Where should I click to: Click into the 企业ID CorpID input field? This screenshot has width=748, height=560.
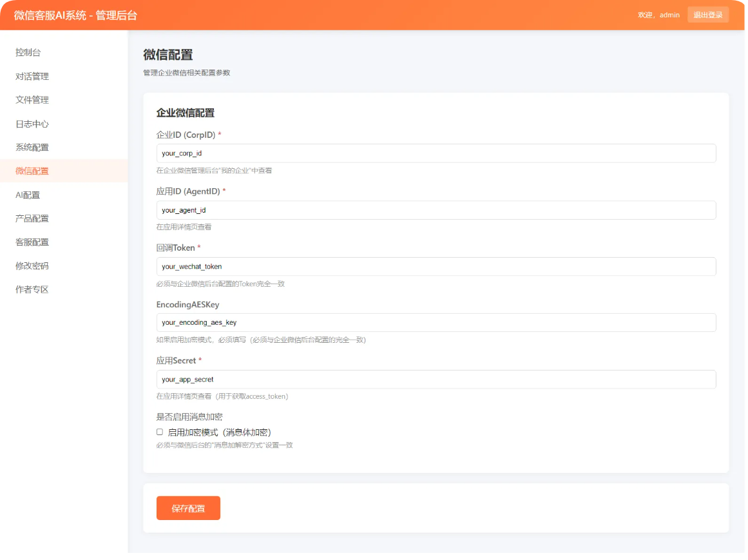436,153
